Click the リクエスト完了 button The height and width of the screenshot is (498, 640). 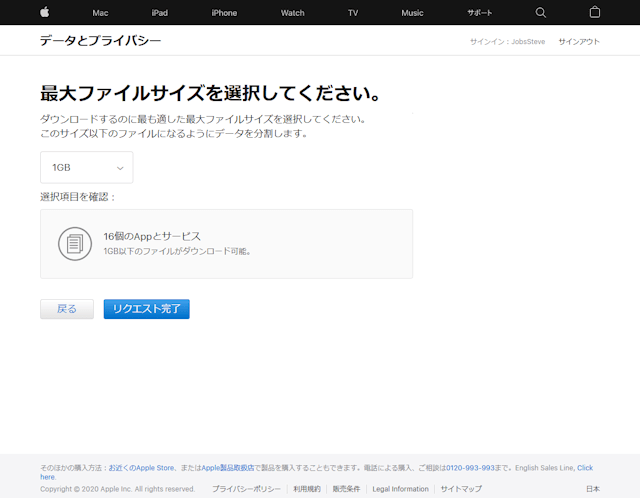(146, 309)
